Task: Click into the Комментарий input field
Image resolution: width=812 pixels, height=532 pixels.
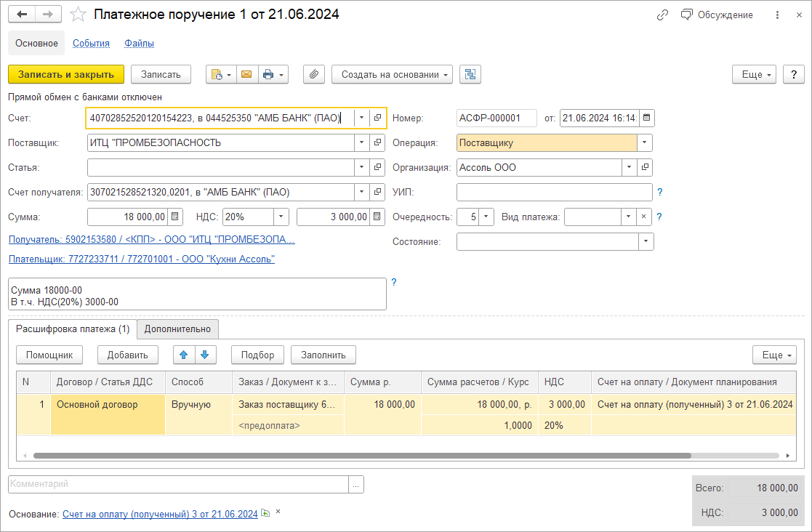Action: pos(178,484)
